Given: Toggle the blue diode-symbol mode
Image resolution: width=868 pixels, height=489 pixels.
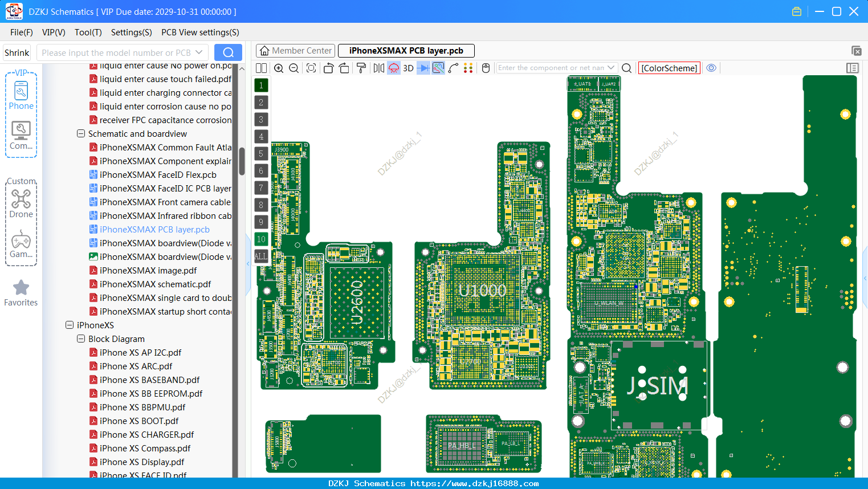Looking at the screenshot, I should (423, 68).
